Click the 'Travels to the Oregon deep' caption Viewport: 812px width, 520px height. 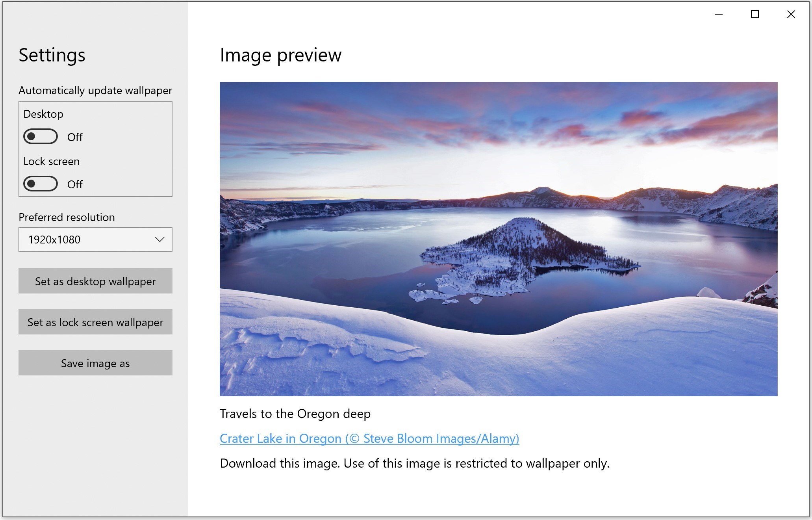coord(295,414)
